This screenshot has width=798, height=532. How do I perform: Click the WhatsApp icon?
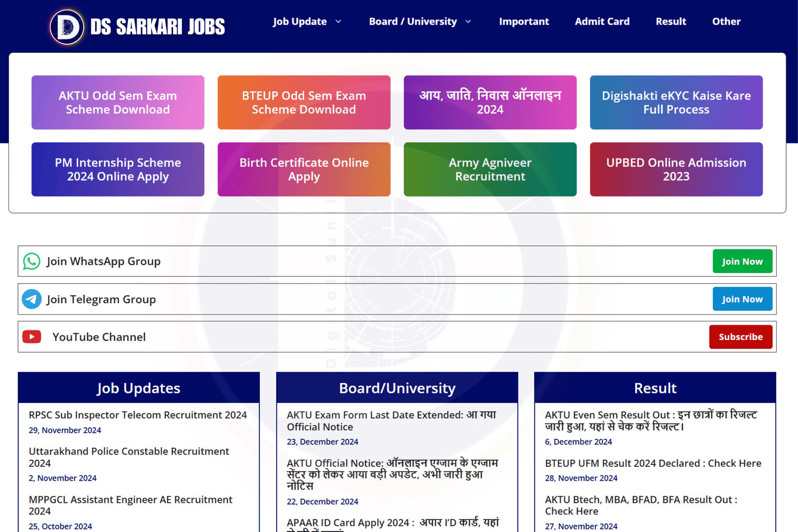pos(32,261)
